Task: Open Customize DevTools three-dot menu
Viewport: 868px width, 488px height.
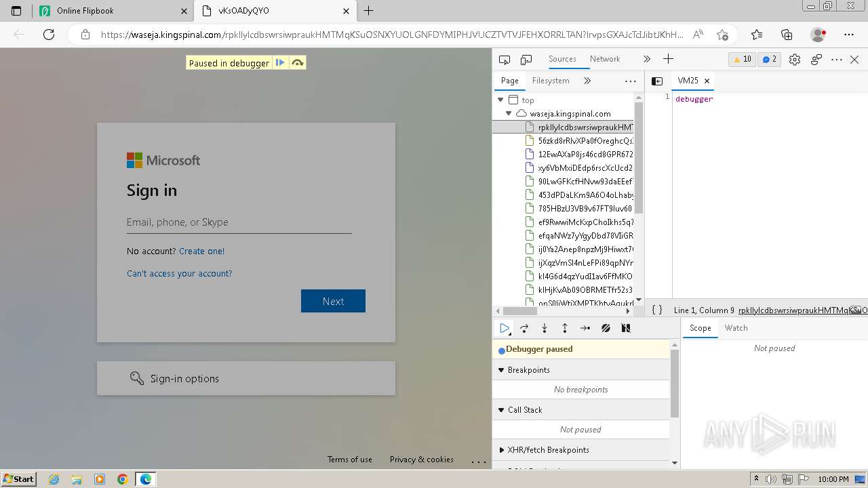Action: (837, 60)
